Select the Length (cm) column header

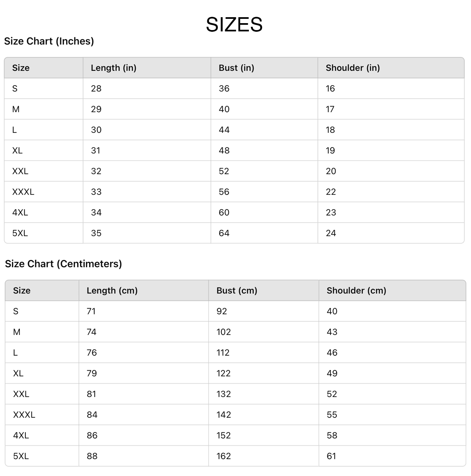pos(112,291)
